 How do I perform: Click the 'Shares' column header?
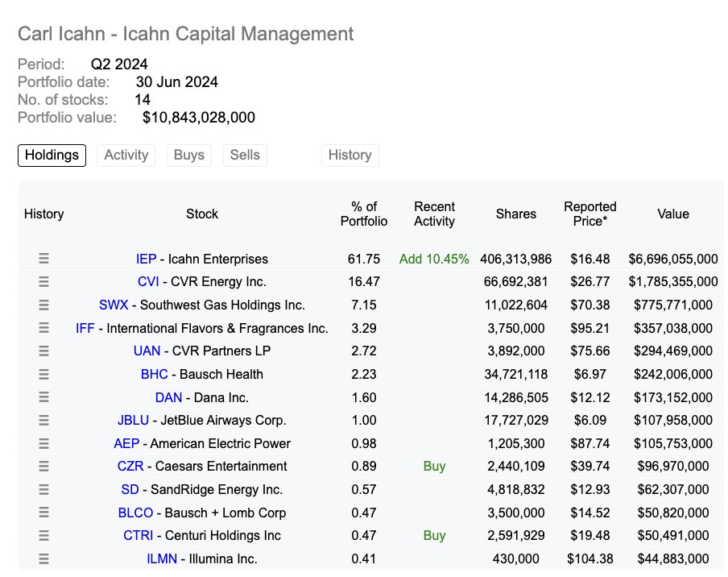pyautogui.click(x=516, y=214)
